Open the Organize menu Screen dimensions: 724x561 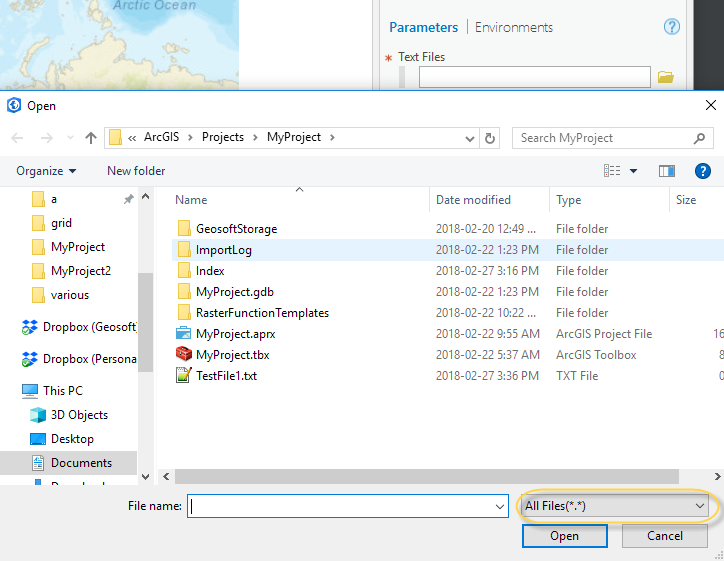point(46,171)
